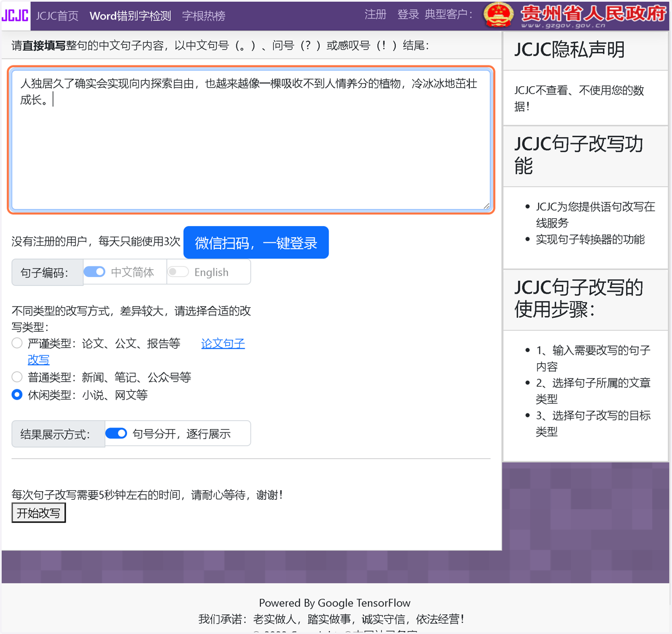
Task: Click the 每次句子改写需要5秒钟 wait notice
Action: click(148, 495)
